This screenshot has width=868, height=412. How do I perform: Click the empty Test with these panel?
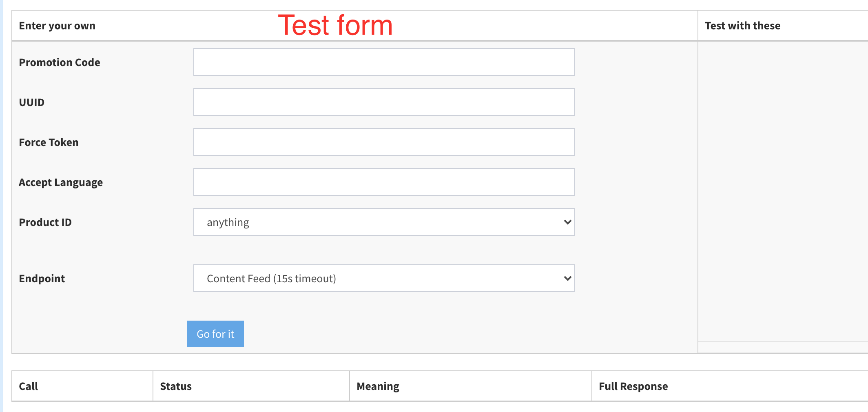782,191
